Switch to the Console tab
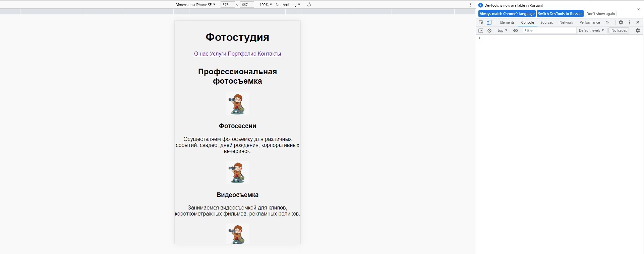This screenshot has height=254, width=644. pyautogui.click(x=527, y=22)
